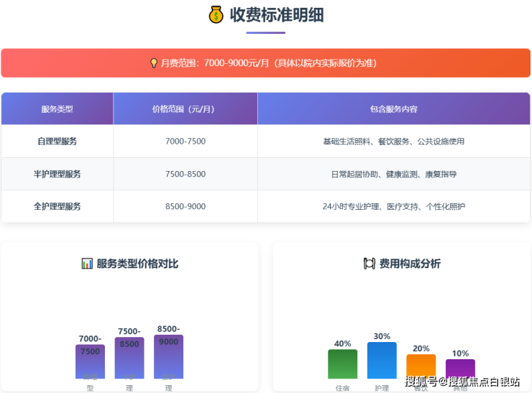Click the money bag icon beside 收费标准明细

(x=216, y=14)
